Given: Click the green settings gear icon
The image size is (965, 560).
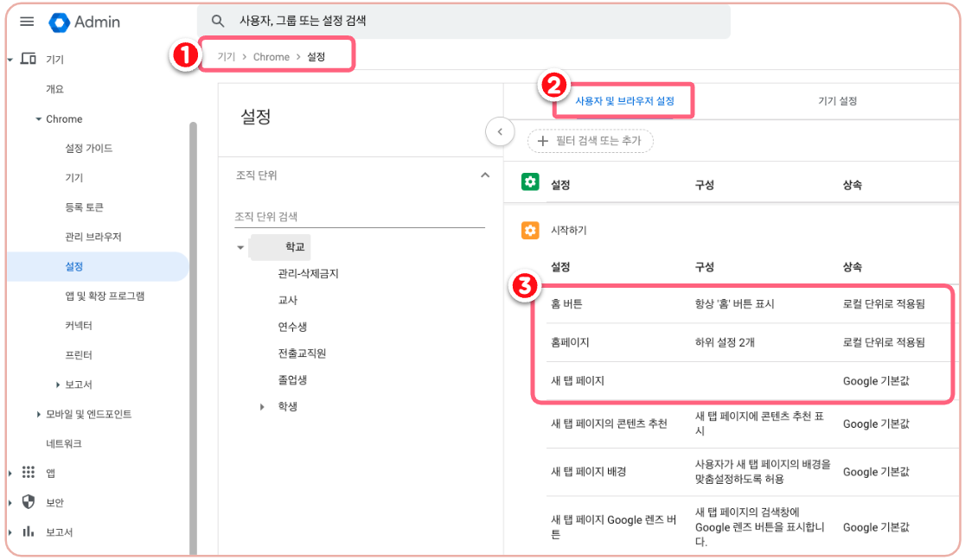Looking at the screenshot, I should [530, 182].
